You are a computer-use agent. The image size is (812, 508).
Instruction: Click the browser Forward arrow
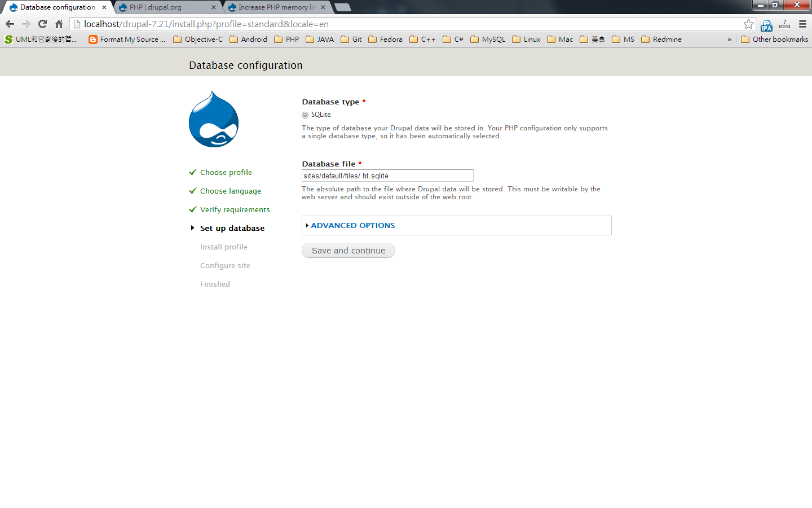tap(26, 24)
